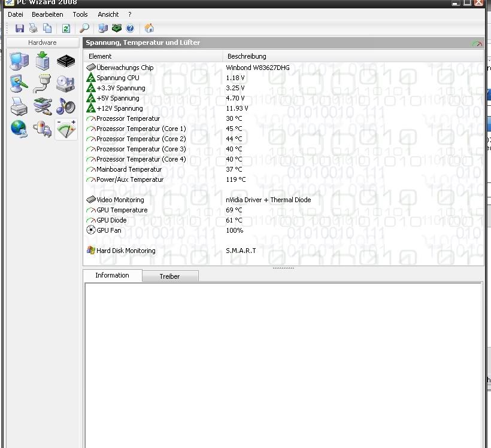Click the computers network toolbar icon
491x448 pixels.
pos(103,29)
